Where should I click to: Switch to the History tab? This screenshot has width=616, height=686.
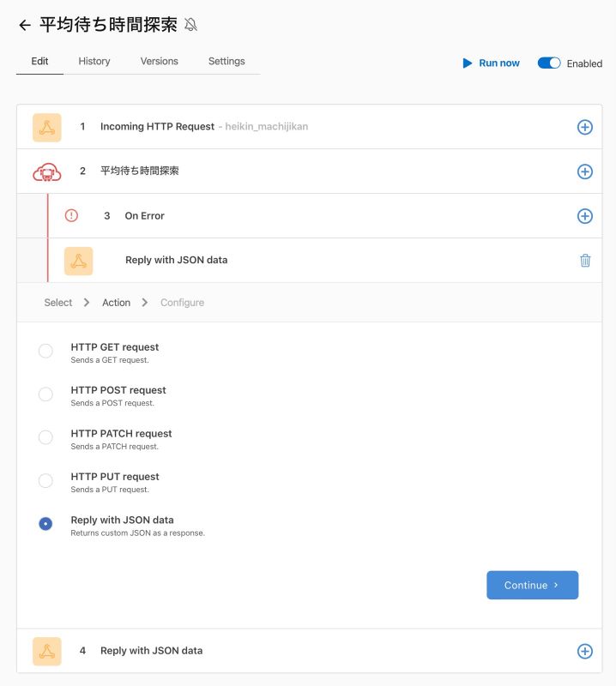(94, 61)
